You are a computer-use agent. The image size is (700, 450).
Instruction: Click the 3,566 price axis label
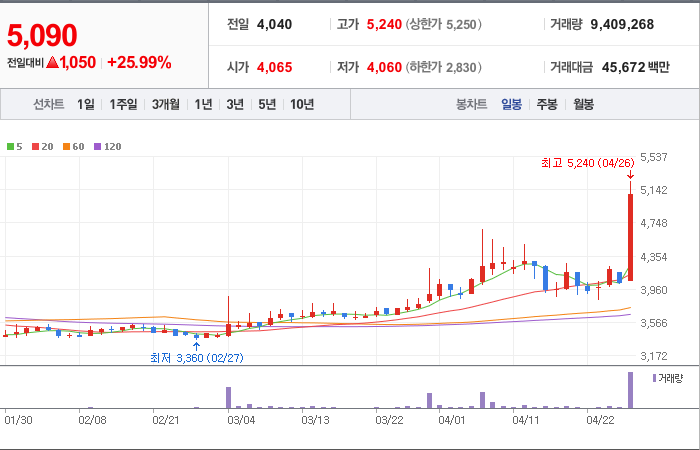(654, 323)
